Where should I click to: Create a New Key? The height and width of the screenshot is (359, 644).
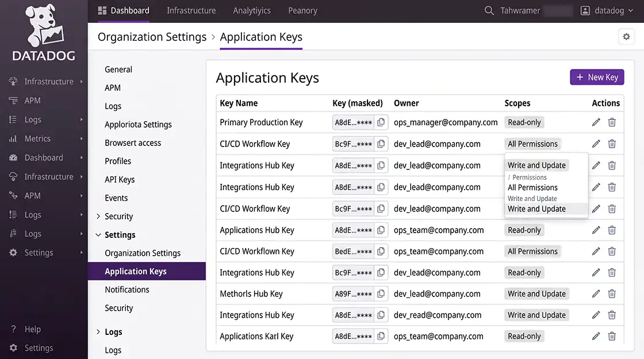tap(597, 77)
